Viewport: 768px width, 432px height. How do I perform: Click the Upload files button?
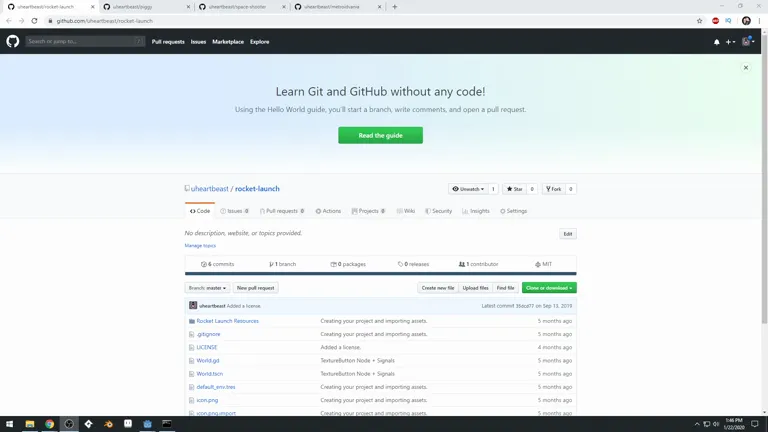point(475,288)
